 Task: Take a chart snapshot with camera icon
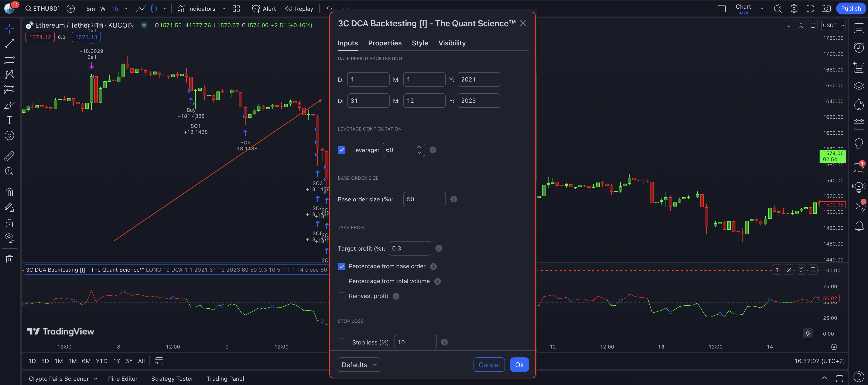click(826, 9)
